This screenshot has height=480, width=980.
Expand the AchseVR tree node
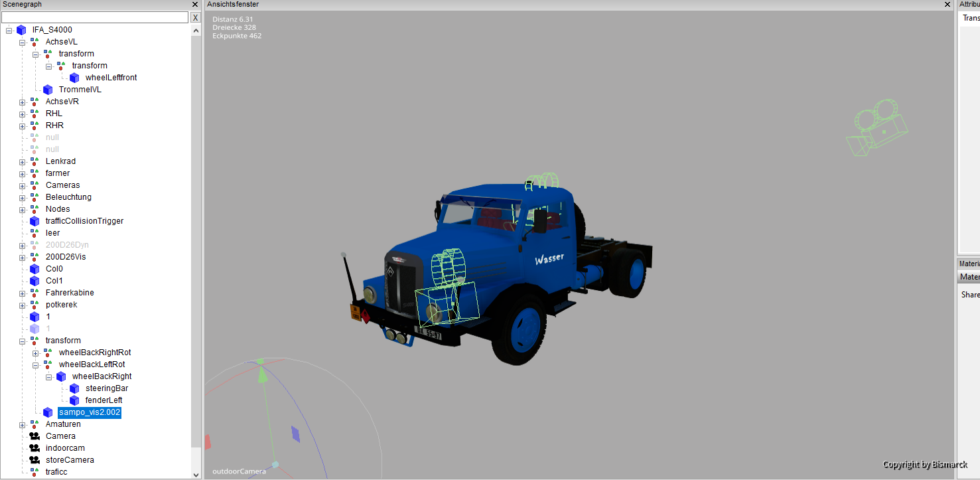(x=23, y=102)
